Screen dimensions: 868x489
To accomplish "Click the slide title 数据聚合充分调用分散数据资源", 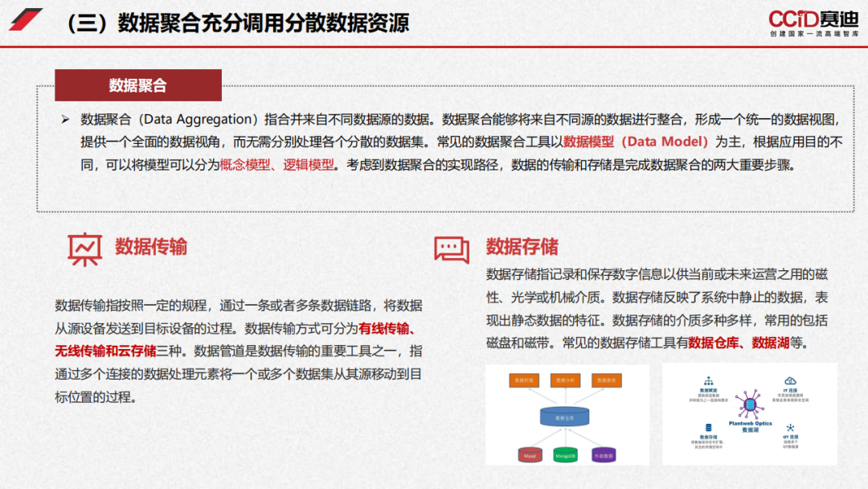I will [x=238, y=24].
